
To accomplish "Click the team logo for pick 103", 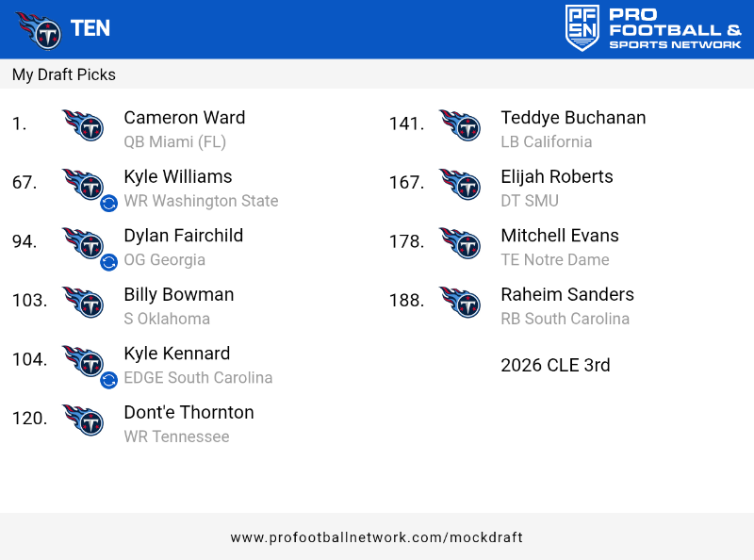I will point(83,302).
